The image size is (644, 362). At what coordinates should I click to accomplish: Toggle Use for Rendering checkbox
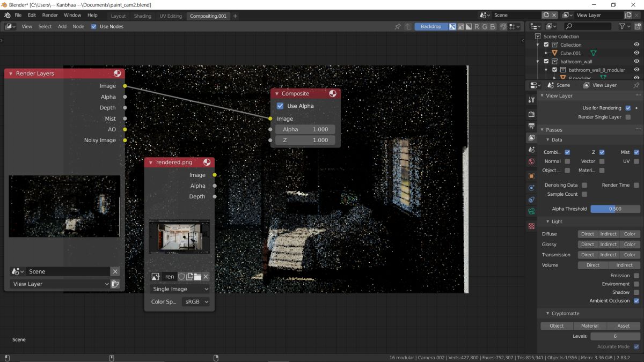point(628,108)
